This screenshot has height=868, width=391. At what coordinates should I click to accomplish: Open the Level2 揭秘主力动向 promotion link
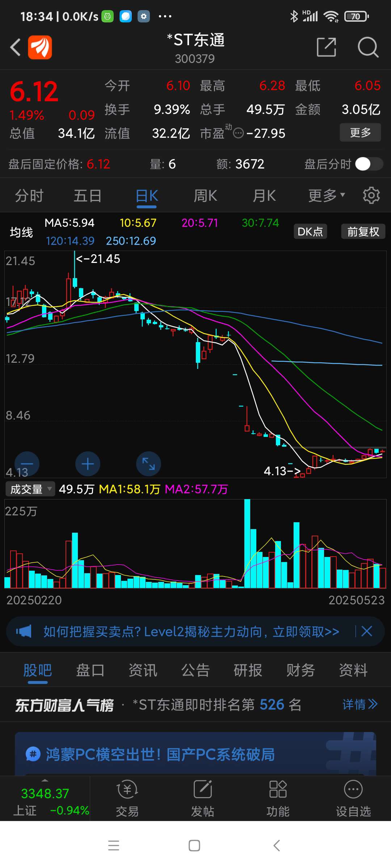pos(191,631)
